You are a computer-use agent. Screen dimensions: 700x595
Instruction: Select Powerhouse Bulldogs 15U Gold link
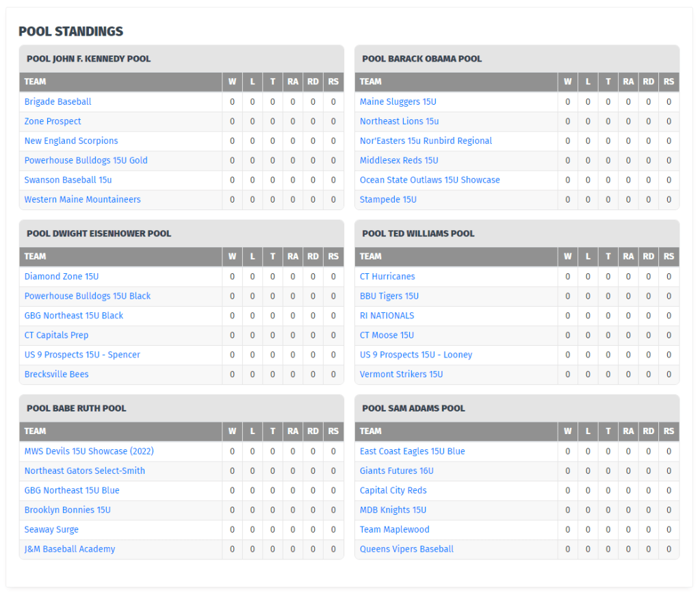tap(86, 160)
